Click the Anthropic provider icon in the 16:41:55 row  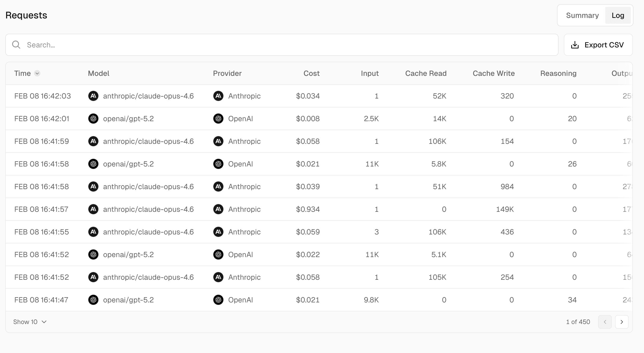tap(218, 232)
